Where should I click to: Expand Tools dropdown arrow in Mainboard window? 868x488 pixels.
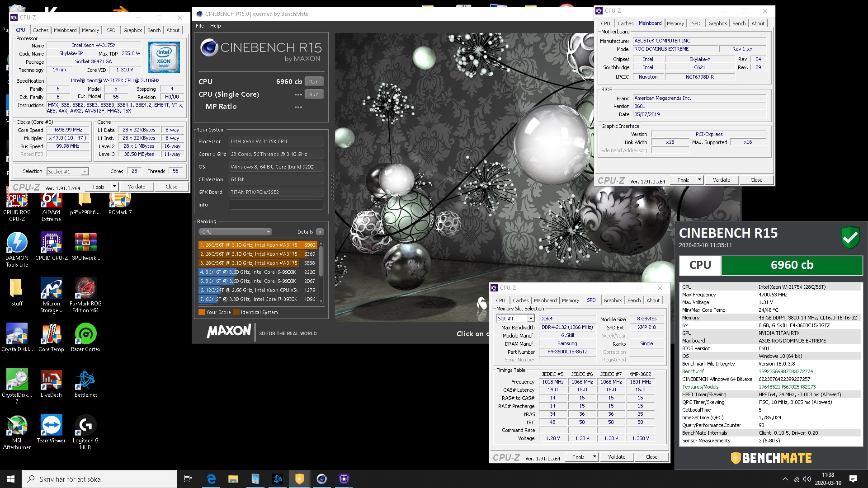pos(699,180)
